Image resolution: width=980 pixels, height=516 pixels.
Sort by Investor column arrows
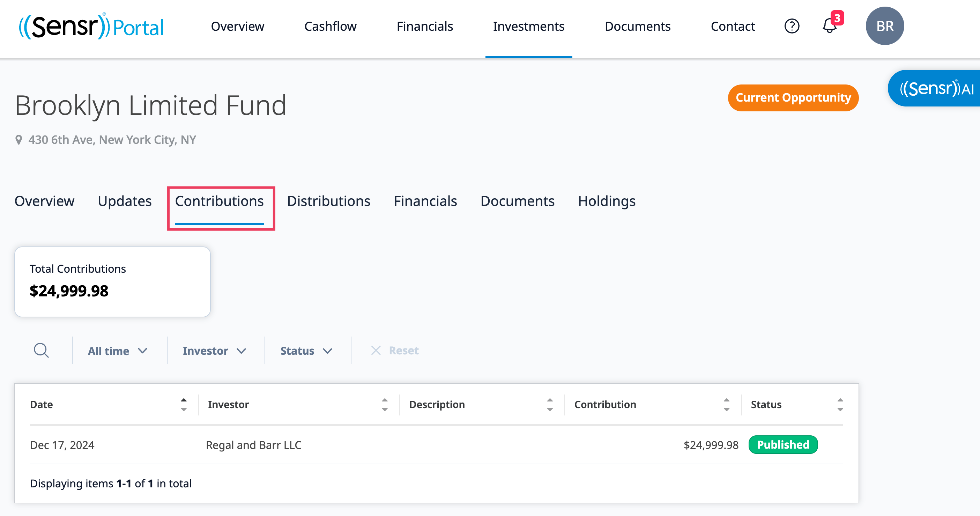(x=385, y=405)
